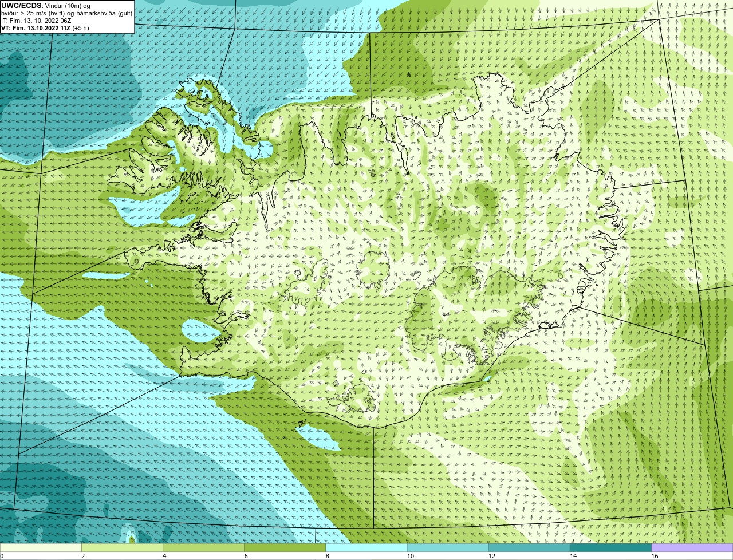The height and width of the screenshot is (560, 733).
Task: Click the "IT: Fim. 13. 10. 2022 06Z" line
Action: (36, 21)
